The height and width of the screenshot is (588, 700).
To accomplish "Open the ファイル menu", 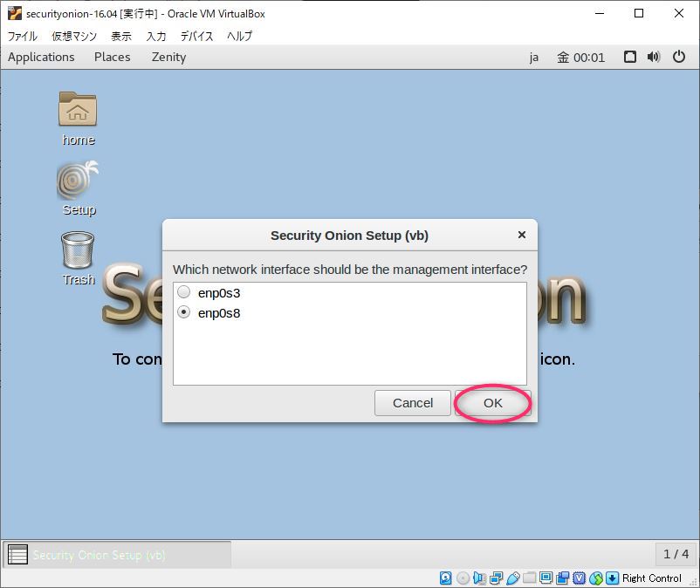I will [23, 36].
